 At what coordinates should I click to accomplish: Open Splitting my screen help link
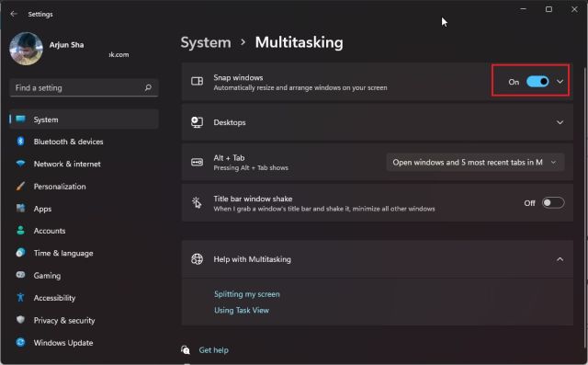tap(247, 294)
